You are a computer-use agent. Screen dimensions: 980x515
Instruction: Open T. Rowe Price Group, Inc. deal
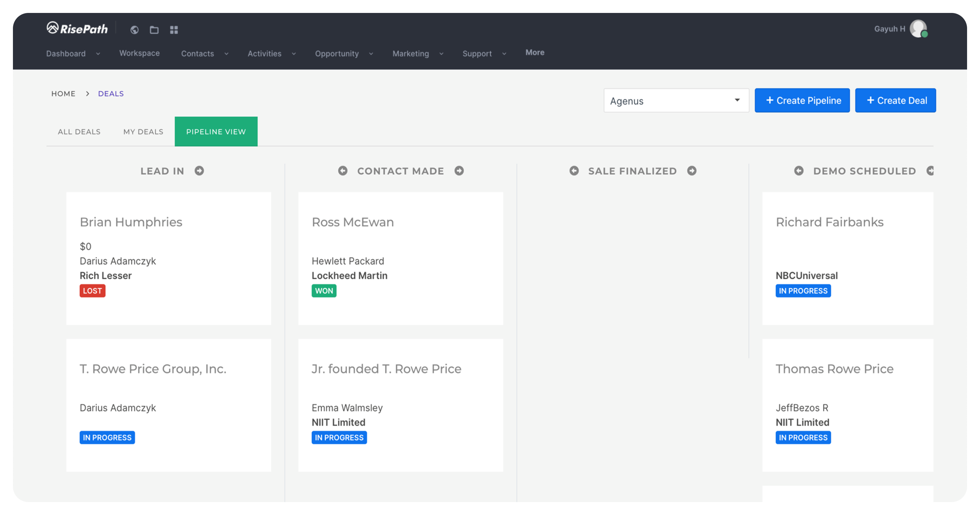coord(153,369)
